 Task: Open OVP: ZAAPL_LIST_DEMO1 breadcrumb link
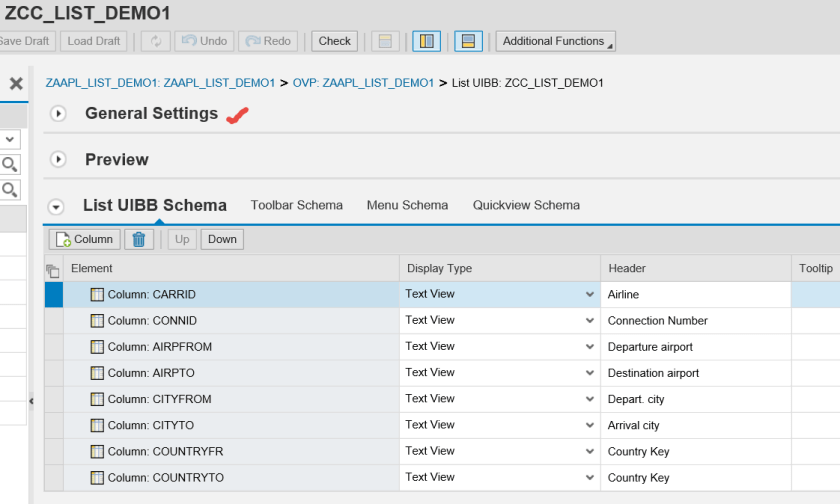coord(364,83)
